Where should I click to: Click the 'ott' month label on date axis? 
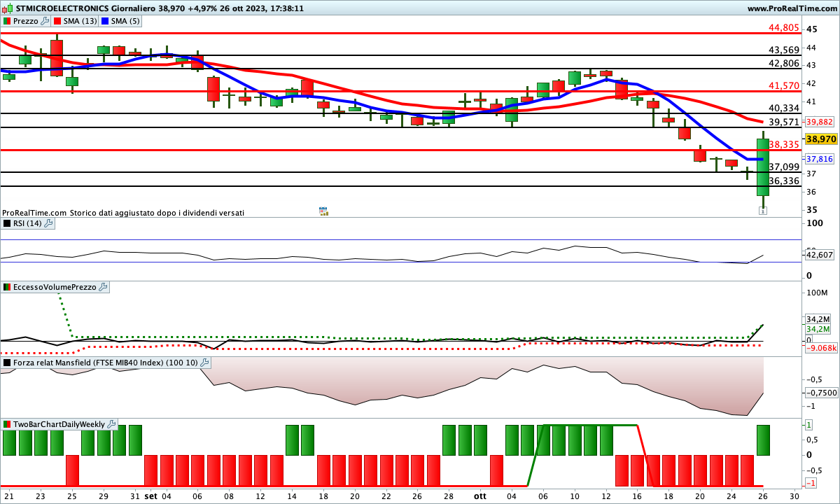tap(479, 496)
